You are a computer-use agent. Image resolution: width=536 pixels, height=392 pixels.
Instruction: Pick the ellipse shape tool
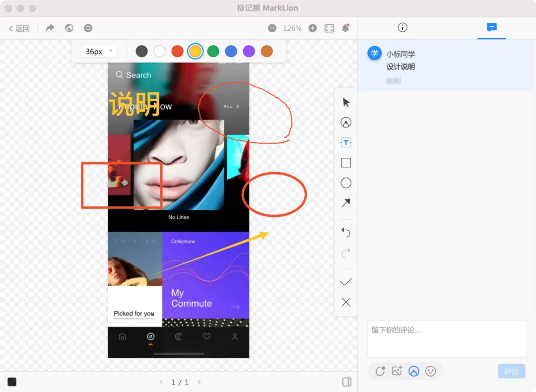346,183
